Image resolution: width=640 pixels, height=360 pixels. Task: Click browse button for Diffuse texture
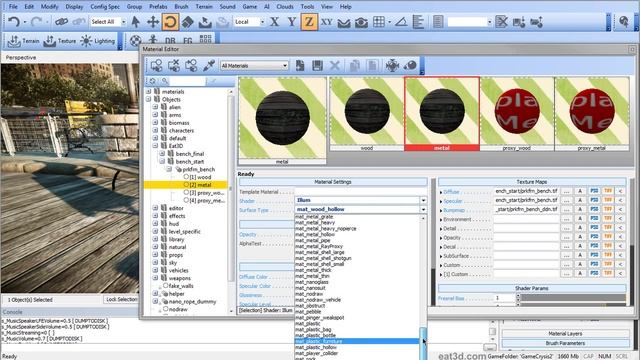(x=566, y=191)
